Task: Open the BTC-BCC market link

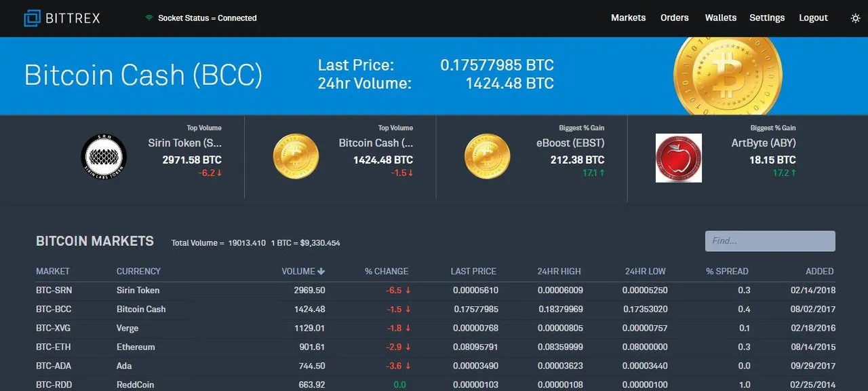Action: (54, 309)
